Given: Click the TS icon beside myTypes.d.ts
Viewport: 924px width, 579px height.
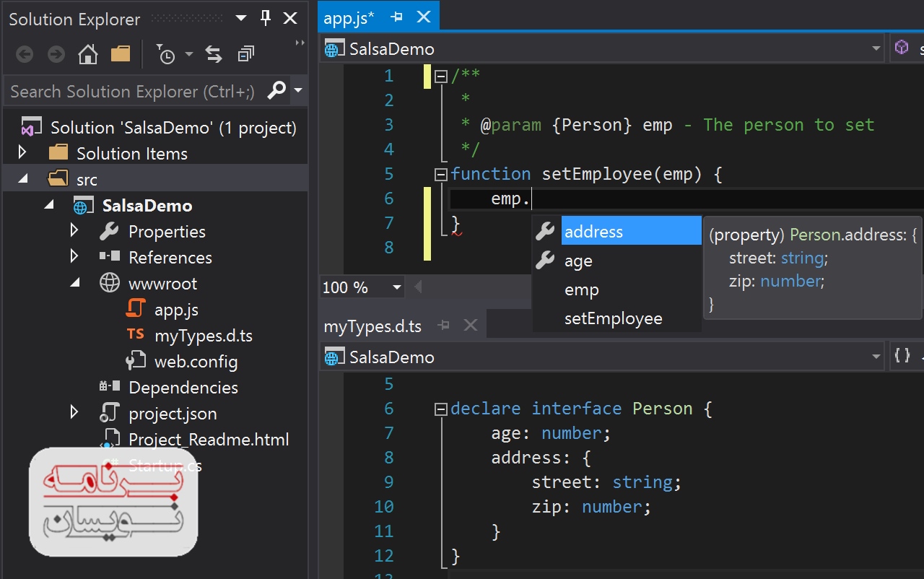Looking at the screenshot, I should (x=136, y=335).
